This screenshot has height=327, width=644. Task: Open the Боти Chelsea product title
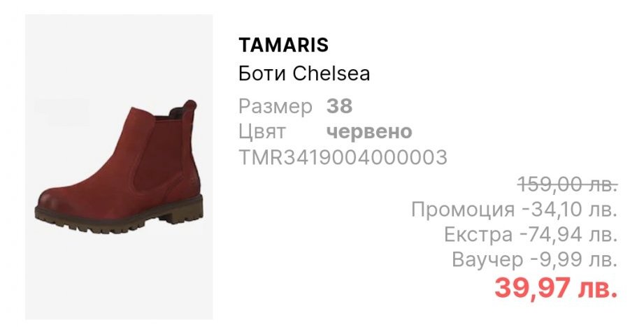coord(304,74)
